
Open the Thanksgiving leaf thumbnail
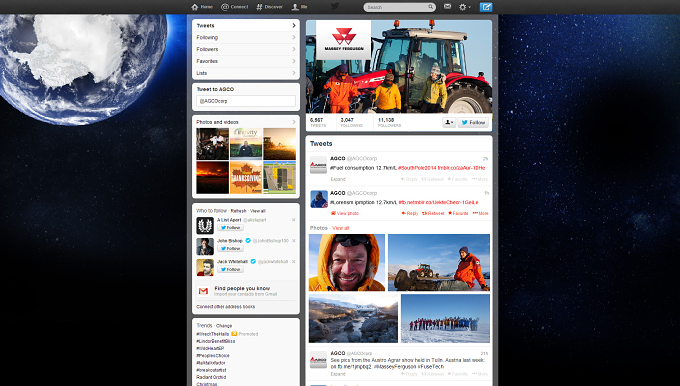click(246, 177)
